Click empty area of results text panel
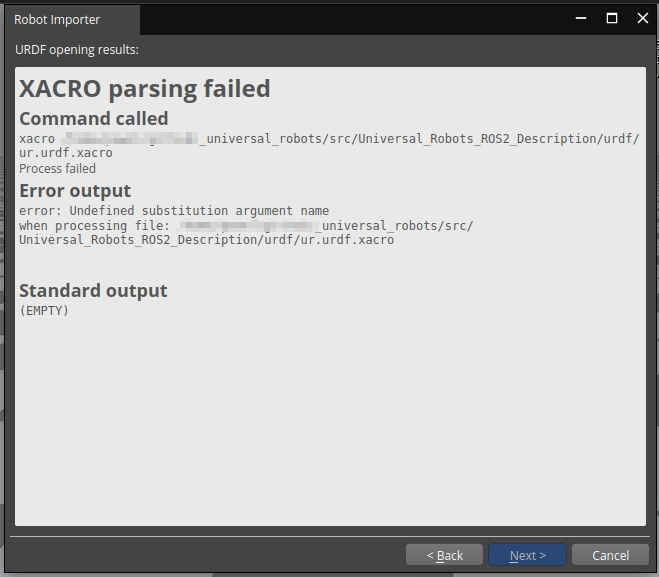The image size is (659, 577). click(330, 420)
